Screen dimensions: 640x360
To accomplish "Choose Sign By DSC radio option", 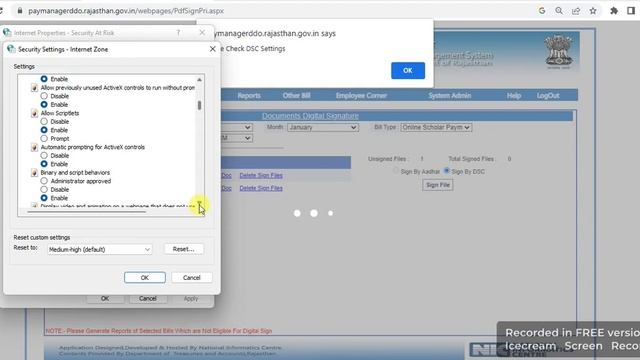I will click(x=447, y=171).
